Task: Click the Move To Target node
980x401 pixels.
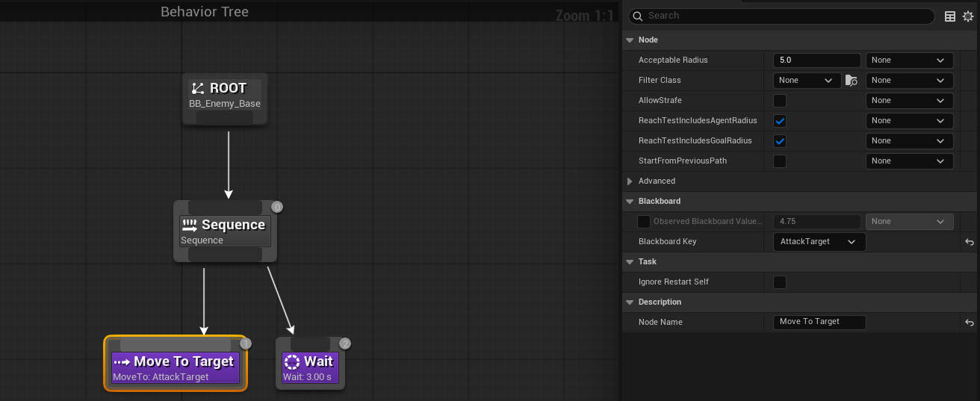Action: coord(176,367)
